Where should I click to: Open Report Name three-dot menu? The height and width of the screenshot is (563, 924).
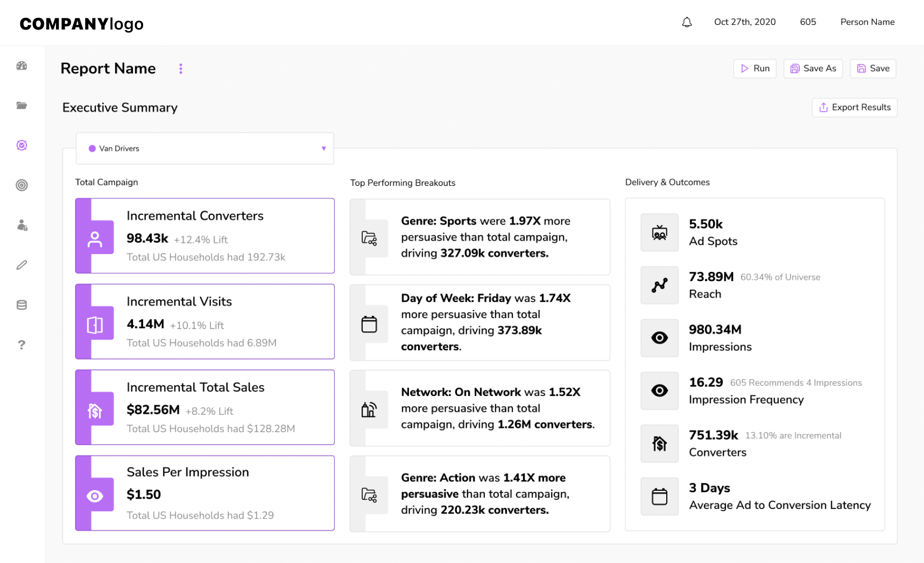(x=181, y=69)
